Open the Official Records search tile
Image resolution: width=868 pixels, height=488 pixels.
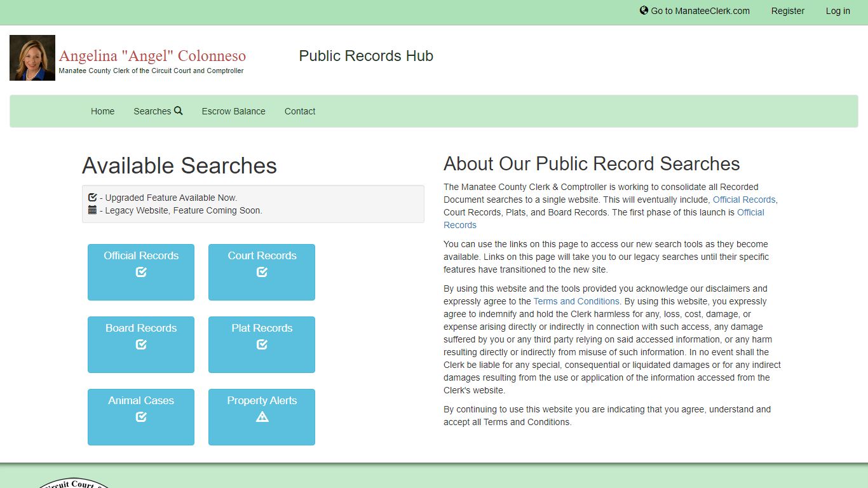(141, 272)
